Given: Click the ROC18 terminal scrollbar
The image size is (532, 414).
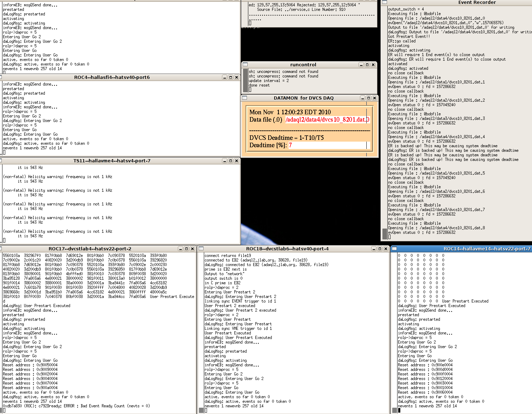Looking at the screenshot, I should pyautogui.click(x=201, y=333).
